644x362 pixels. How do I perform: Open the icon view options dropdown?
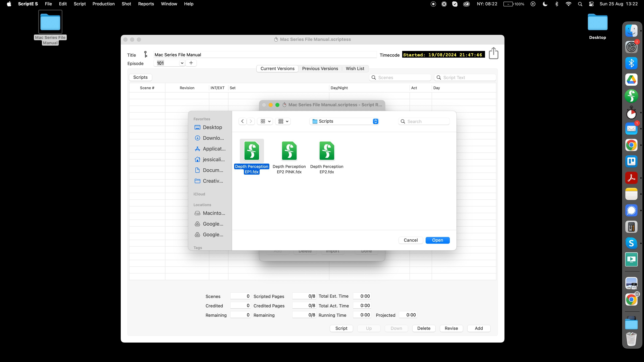click(265, 121)
